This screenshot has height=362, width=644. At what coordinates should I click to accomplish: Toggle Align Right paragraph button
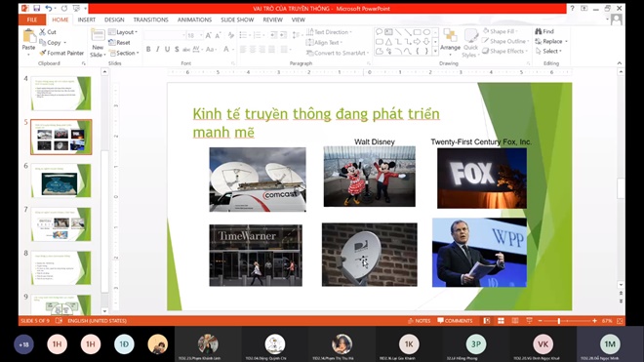[262, 50]
